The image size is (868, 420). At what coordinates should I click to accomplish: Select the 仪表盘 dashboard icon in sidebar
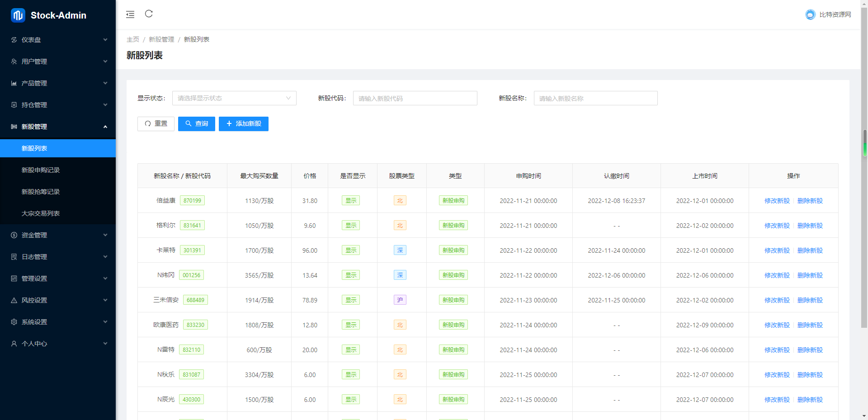(14, 40)
